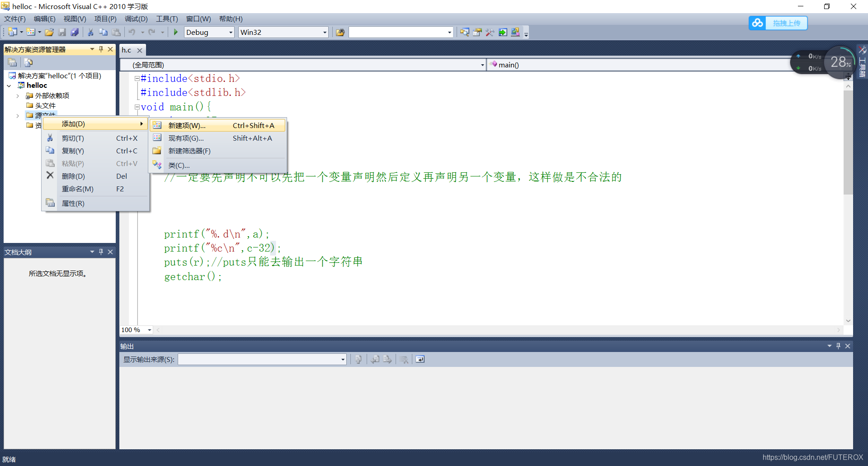Click the New Project toolbar icon
This screenshot has width=868, height=466.
point(13,32)
